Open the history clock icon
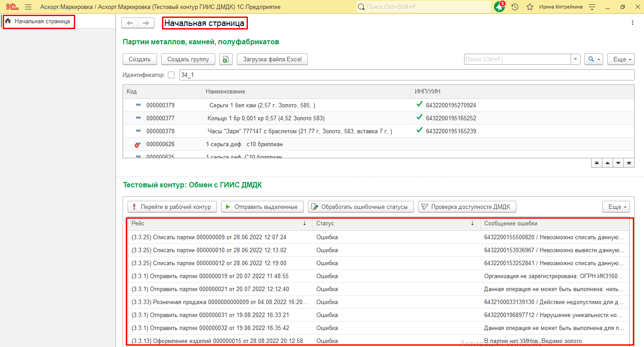Image resolution: width=644 pixels, height=347 pixels. click(x=515, y=7)
